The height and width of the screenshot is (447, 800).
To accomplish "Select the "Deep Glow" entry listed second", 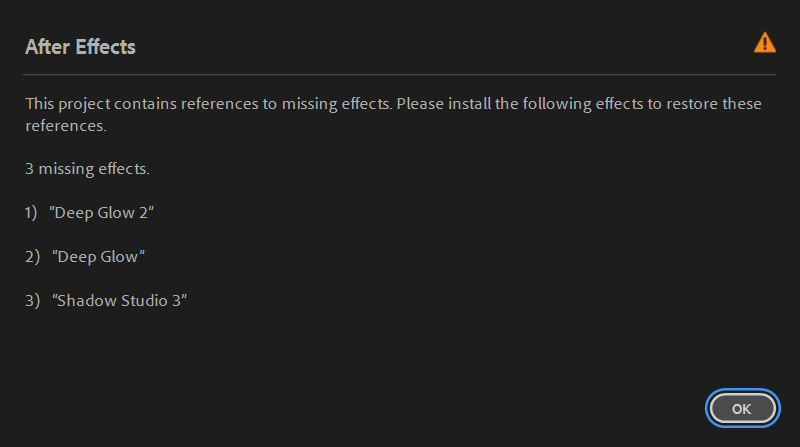I will click(99, 257).
